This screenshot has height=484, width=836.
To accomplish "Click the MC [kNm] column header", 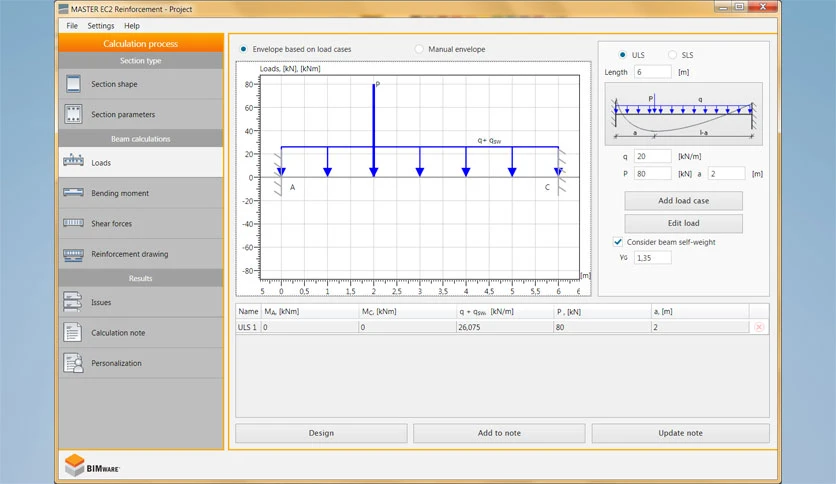I will pyautogui.click(x=408, y=311).
